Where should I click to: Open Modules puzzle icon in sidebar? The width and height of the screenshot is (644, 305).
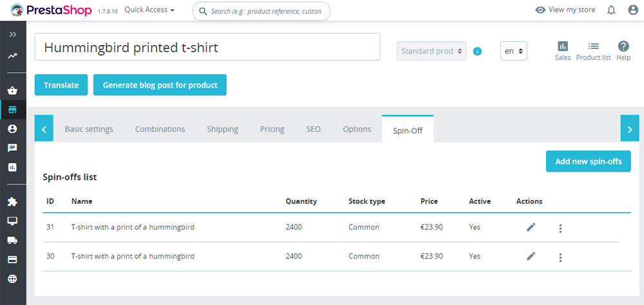[x=13, y=202]
